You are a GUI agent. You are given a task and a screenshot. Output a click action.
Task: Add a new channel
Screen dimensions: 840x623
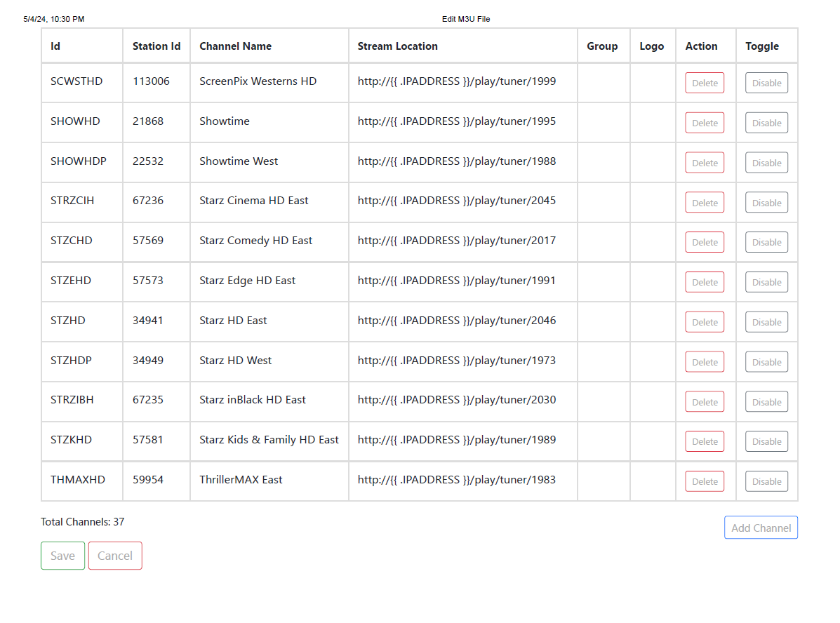tap(761, 528)
